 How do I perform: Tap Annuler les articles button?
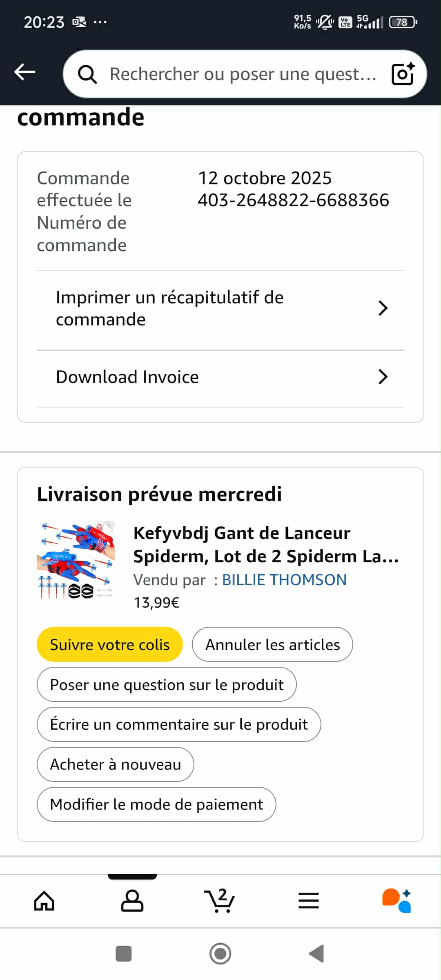tap(272, 644)
